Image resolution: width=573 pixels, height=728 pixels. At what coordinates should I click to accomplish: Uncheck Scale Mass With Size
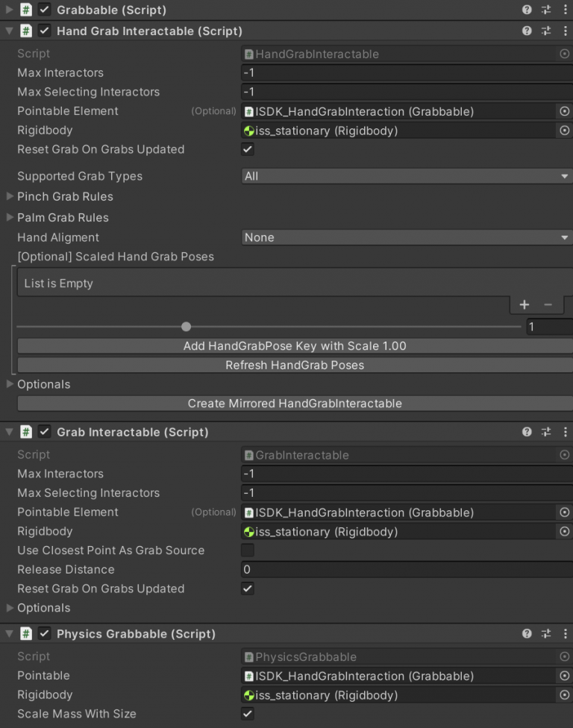point(247,714)
